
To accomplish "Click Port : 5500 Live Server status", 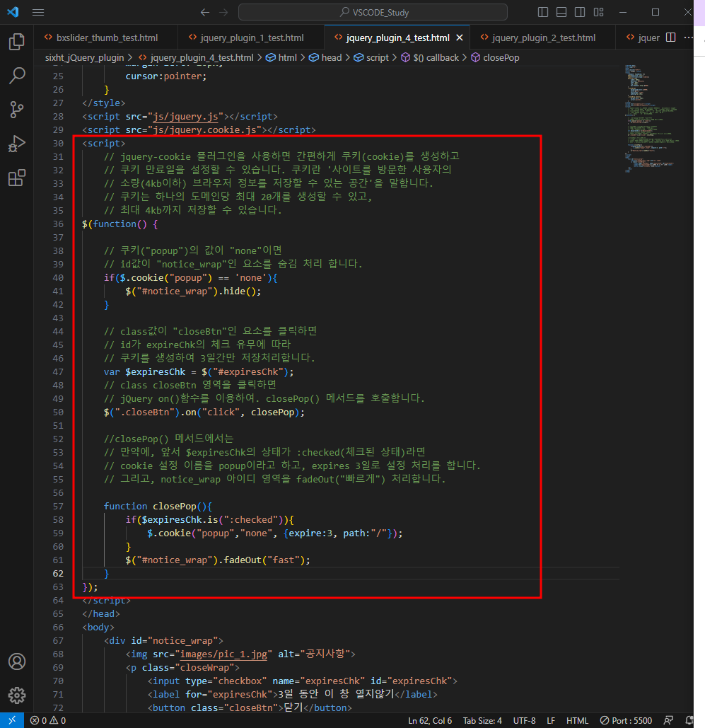I will [626, 720].
